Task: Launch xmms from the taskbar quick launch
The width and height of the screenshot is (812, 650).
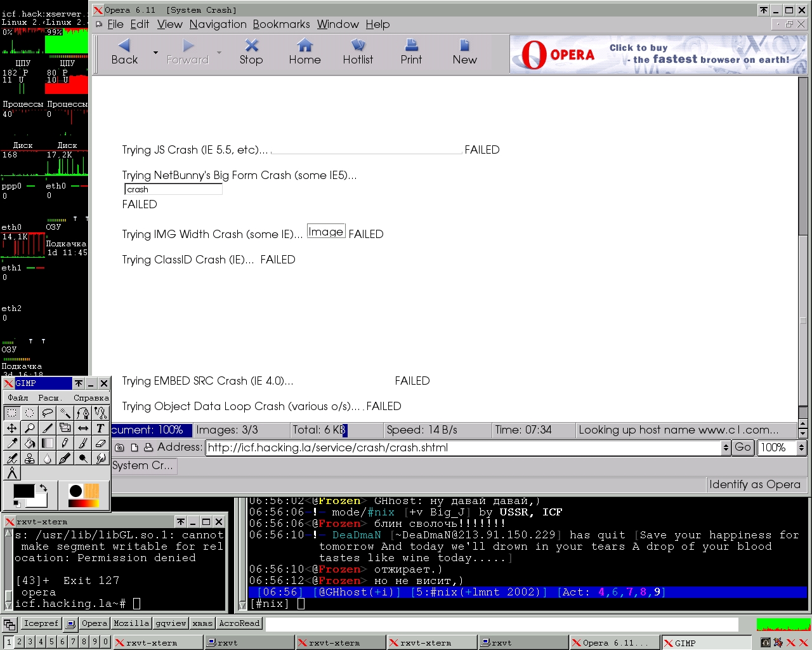Action: click(202, 623)
